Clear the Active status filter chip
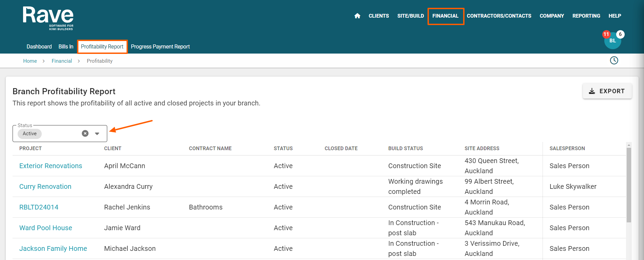Image resolution: width=644 pixels, height=260 pixels. 85,134
